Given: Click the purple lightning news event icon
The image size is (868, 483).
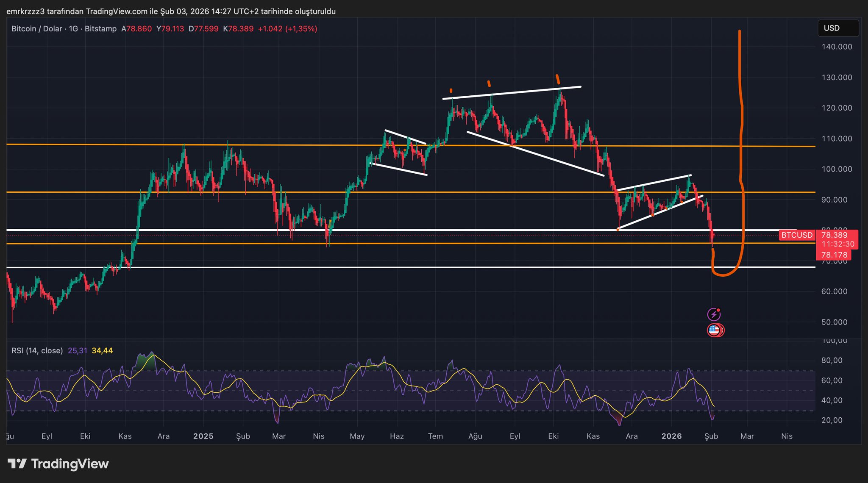Looking at the screenshot, I should coord(714,314).
